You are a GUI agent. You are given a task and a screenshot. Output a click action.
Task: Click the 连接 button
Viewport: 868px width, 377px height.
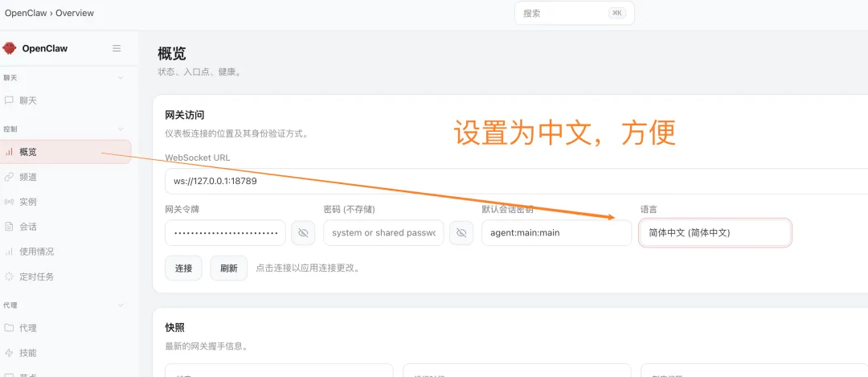pyautogui.click(x=183, y=268)
